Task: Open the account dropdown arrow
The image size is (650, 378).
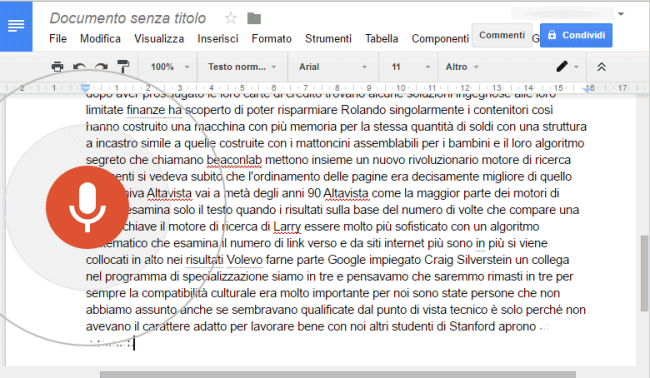Action: click(621, 14)
